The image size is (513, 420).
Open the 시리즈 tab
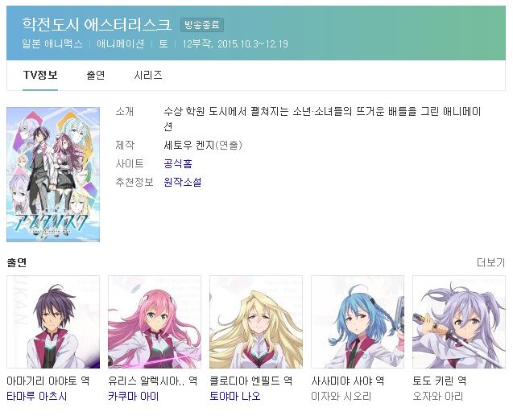pyautogui.click(x=148, y=75)
